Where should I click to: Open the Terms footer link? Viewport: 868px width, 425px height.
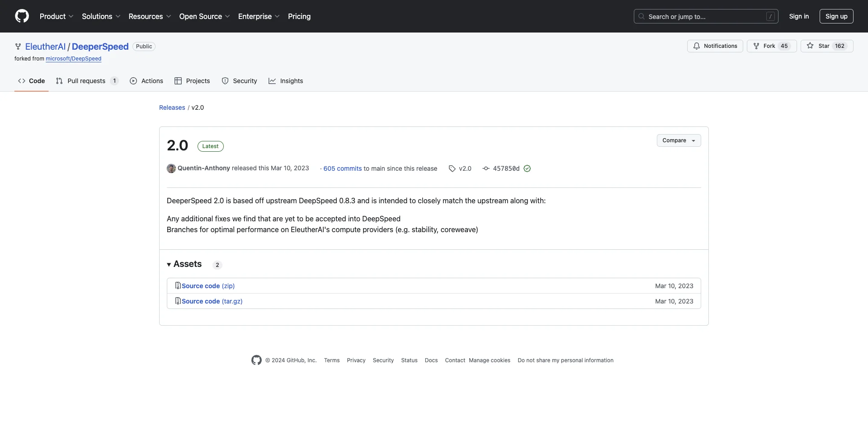point(332,360)
